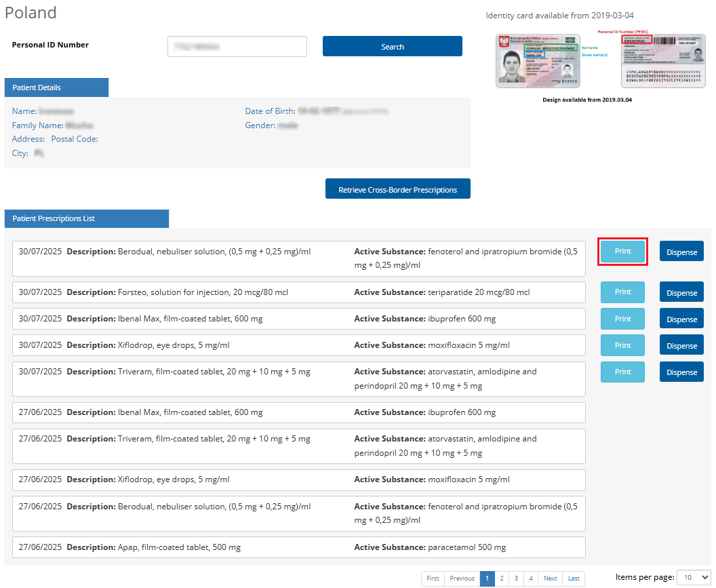Print the Ibenal Max 30/07/2025 prescription
The image size is (716, 588).
tap(622, 319)
